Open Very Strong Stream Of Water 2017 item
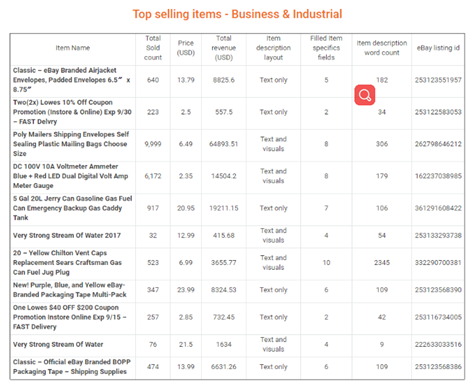Image resolution: width=473 pixels, height=387 pixels. pyautogui.click(x=67, y=235)
